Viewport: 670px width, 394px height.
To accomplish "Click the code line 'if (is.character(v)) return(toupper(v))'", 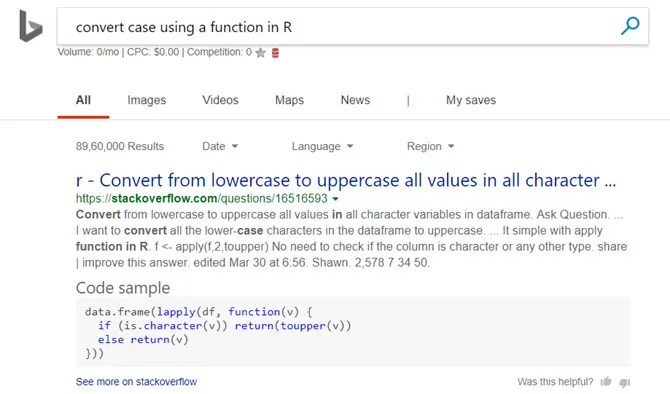I will click(x=224, y=326).
